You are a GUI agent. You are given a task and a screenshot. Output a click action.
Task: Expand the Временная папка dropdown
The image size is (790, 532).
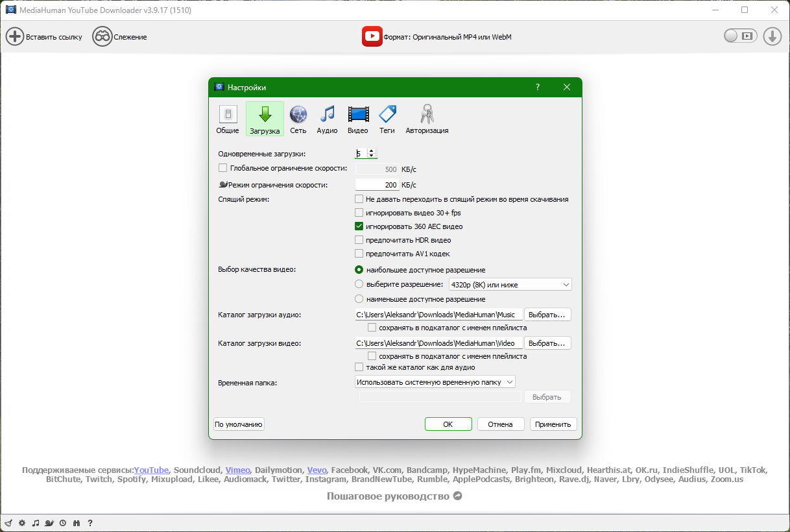point(435,382)
